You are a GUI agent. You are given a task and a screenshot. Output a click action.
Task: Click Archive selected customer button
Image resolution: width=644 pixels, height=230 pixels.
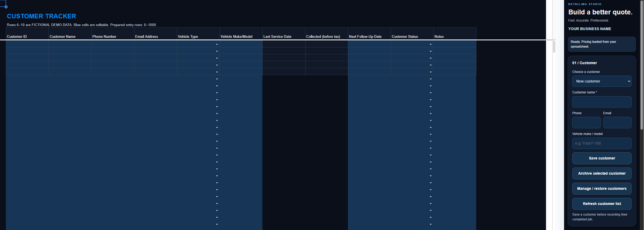(x=602, y=174)
